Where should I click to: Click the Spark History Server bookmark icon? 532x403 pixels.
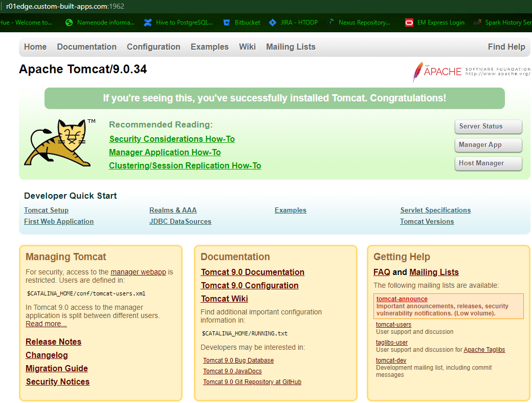[x=477, y=23]
